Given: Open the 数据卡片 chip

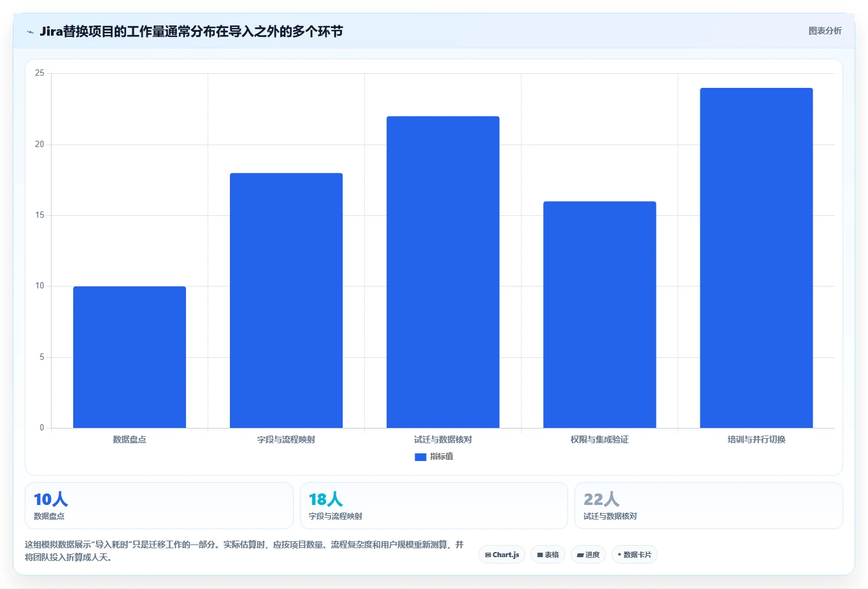Looking at the screenshot, I should (x=634, y=555).
